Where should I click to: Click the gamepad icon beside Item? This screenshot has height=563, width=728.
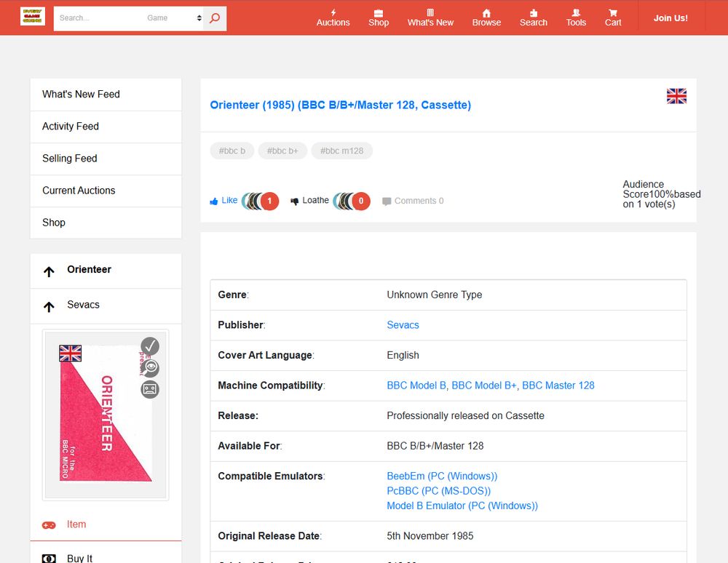pos(49,525)
